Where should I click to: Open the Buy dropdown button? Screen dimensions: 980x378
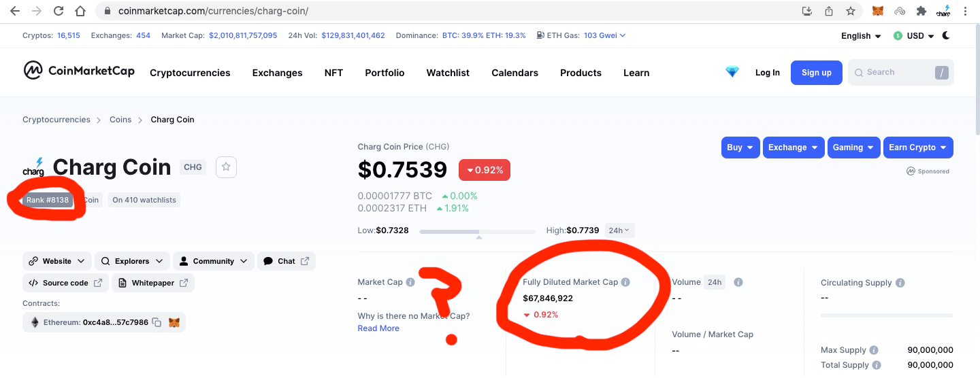point(740,148)
